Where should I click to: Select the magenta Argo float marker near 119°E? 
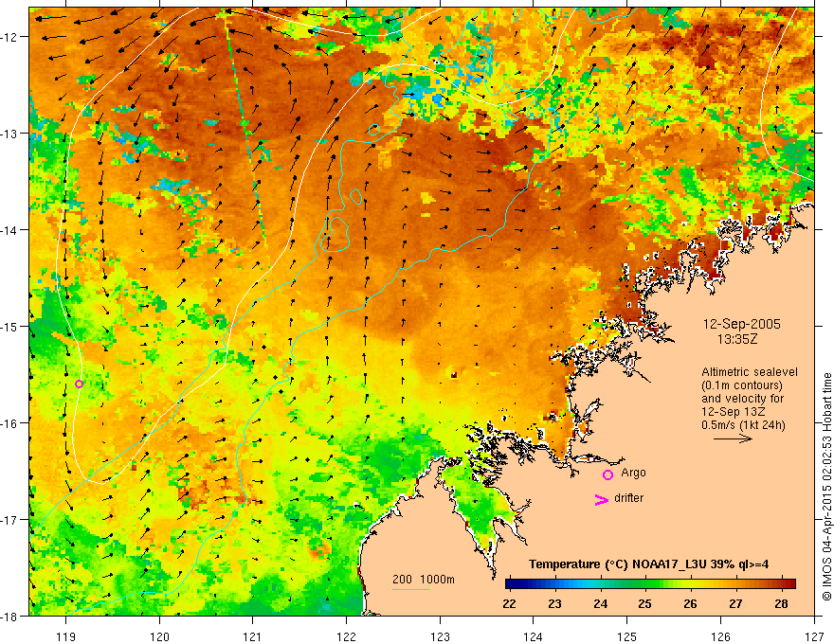(79, 384)
